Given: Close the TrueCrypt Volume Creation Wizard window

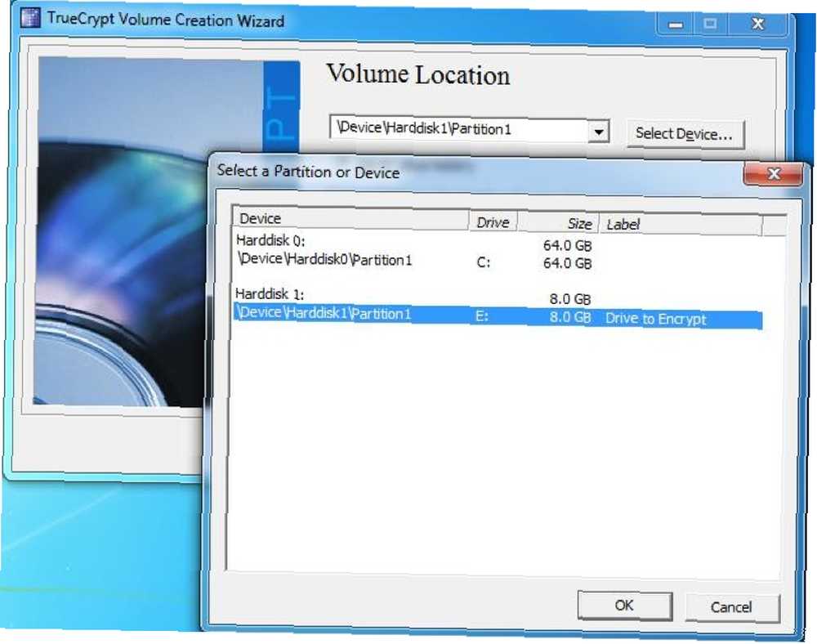Looking at the screenshot, I should 758,24.
